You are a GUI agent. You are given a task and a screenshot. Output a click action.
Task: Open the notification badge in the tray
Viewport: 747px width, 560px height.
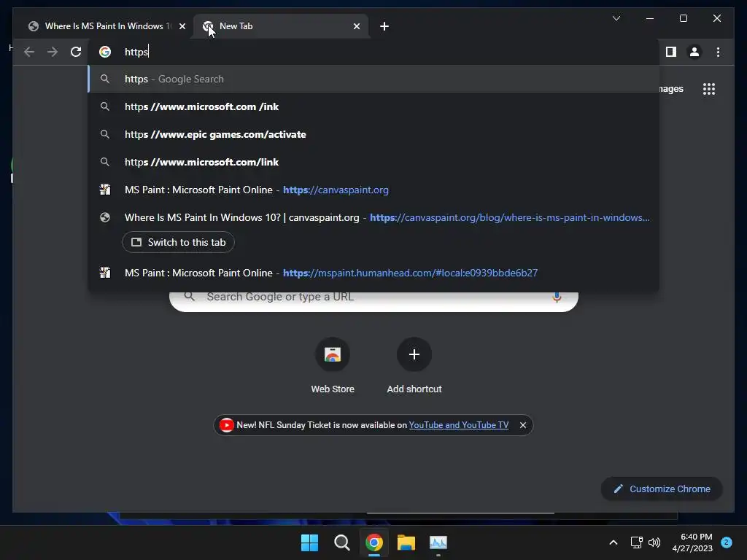727,542
